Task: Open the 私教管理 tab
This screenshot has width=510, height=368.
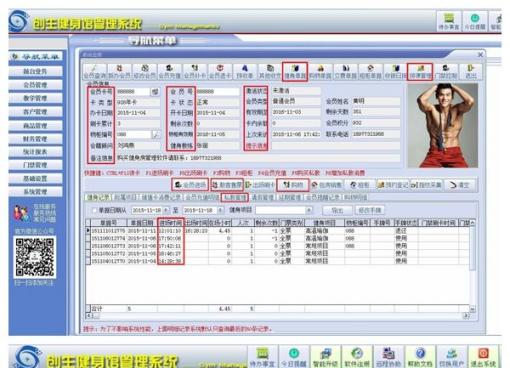Action: click(235, 197)
